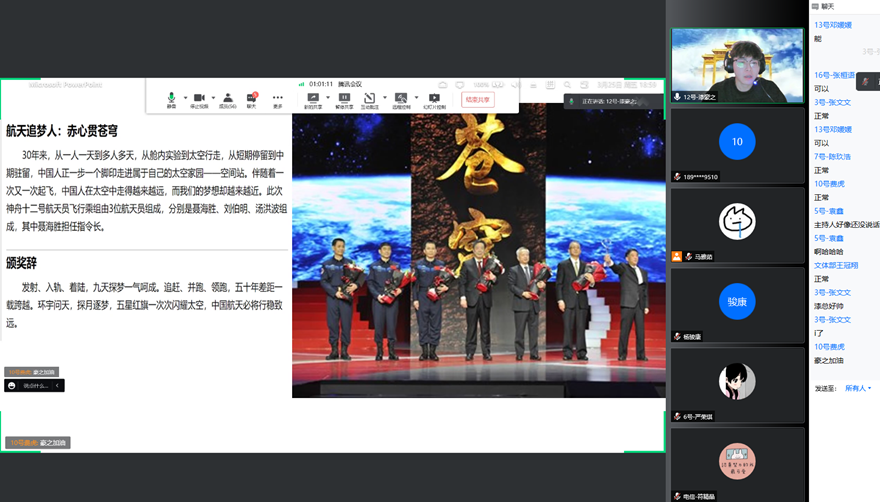The image size is (880, 502).
Task: Open the remote control icon
Action: coord(401,99)
